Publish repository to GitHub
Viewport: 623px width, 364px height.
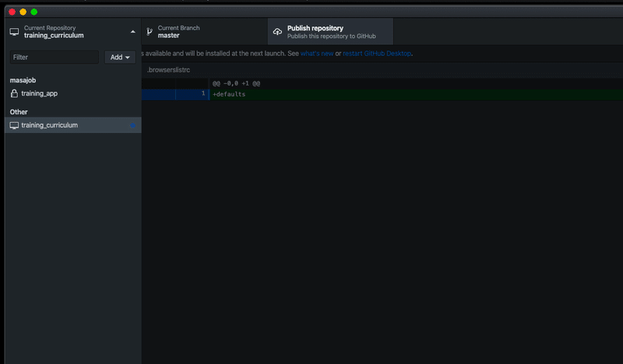(x=330, y=32)
